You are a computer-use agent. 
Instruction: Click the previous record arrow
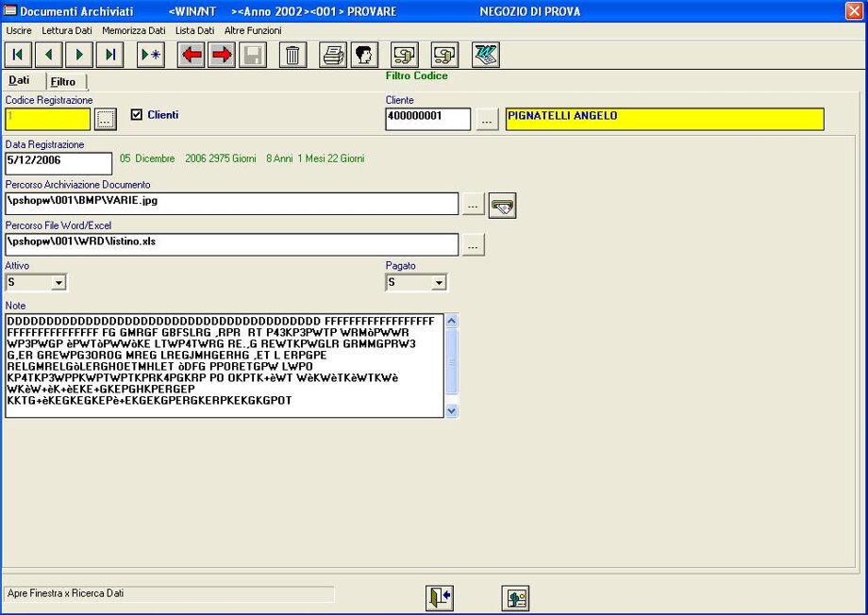click(48, 55)
